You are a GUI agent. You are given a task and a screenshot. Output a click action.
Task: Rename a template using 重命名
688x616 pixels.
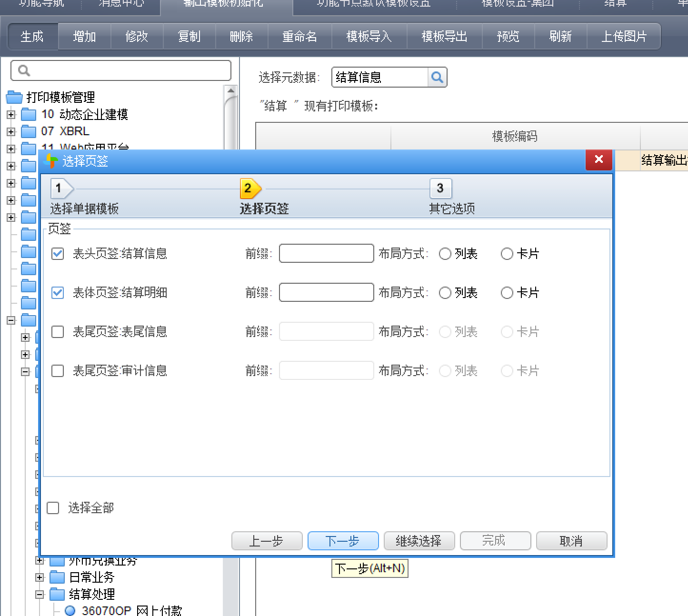(x=299, y=36)
